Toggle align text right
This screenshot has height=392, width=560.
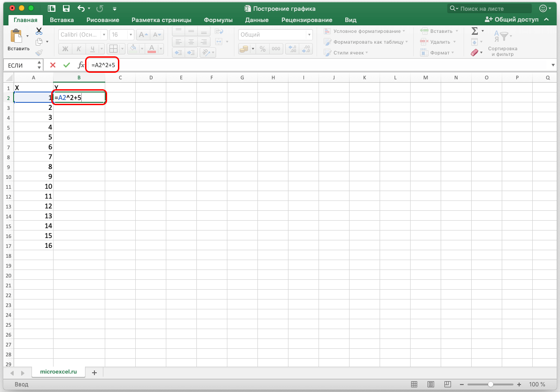(x=204, y=42)
